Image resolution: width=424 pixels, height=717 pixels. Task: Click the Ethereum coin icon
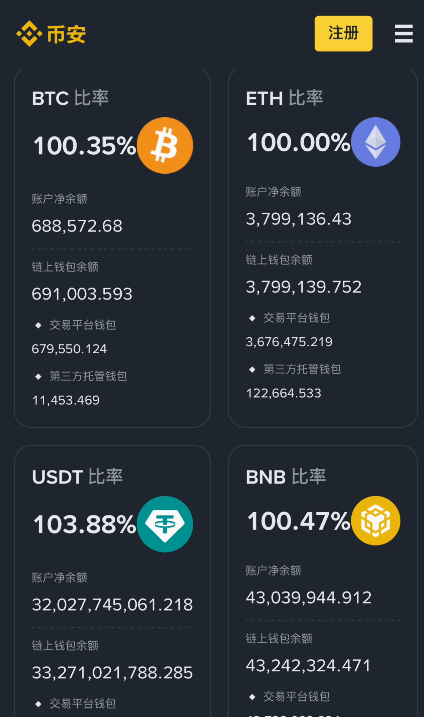[x=376, y=142]
